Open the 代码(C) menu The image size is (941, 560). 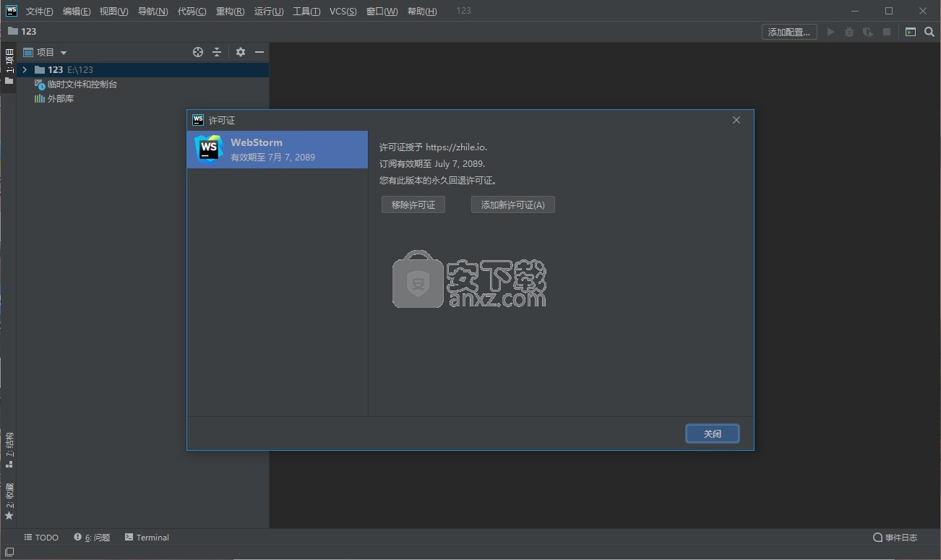pos(192,11)
